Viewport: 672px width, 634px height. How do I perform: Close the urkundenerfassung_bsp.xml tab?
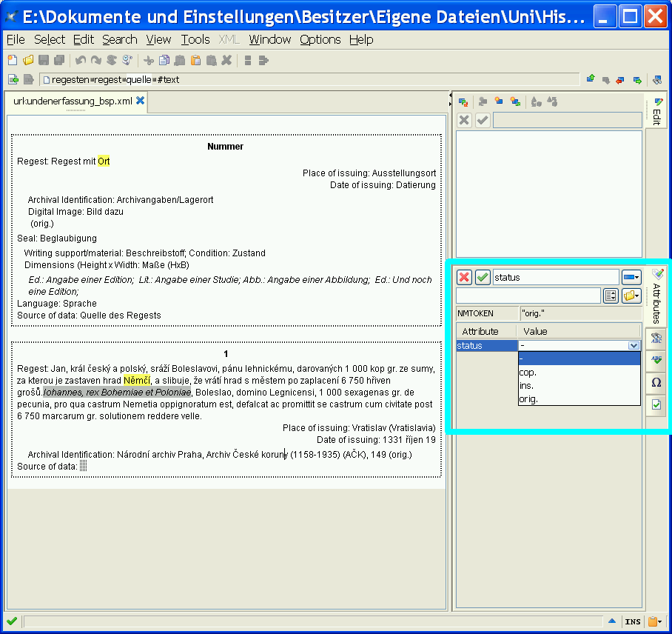(x=140, y=101)
